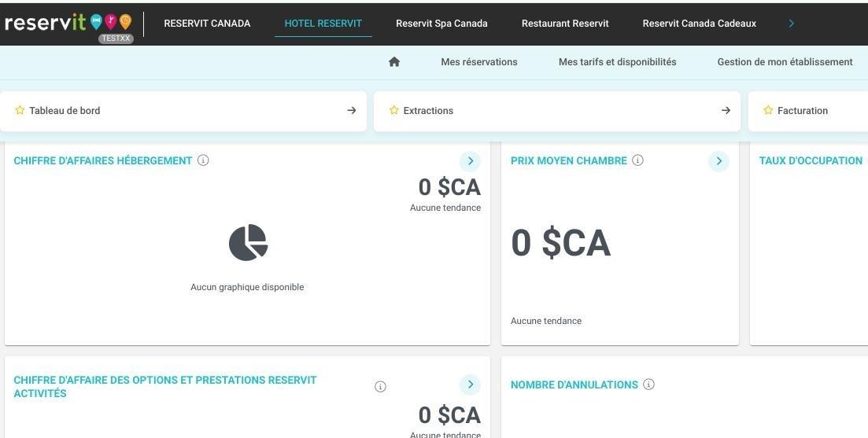Open Mes tarifs et disponibilités menu
The width and height of the screenshot is (868, 438).
click(617, 62)
